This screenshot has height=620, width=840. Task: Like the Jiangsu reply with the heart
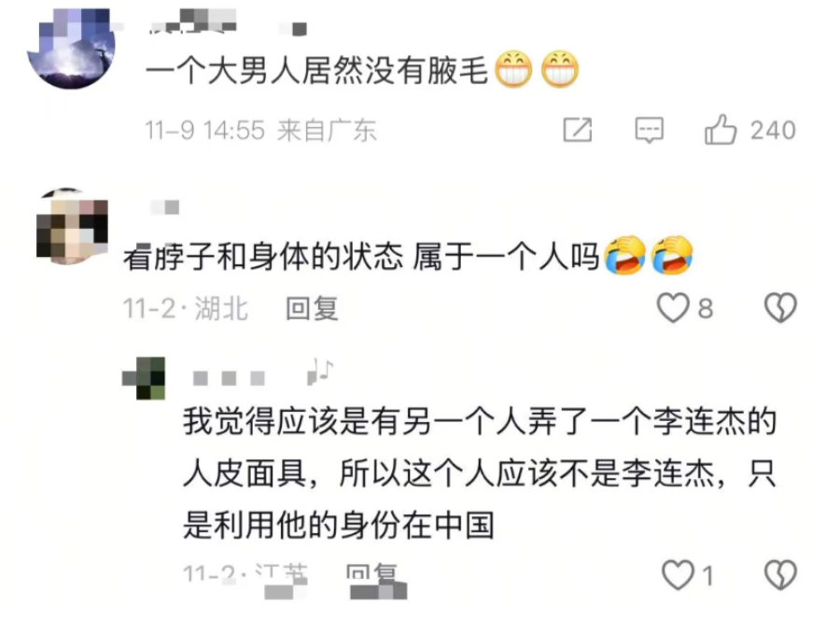point(679,575)
